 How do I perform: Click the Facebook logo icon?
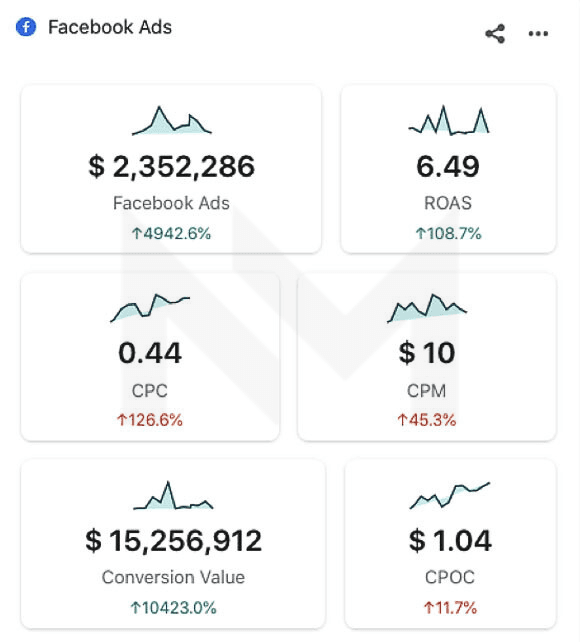coord(26,27)
